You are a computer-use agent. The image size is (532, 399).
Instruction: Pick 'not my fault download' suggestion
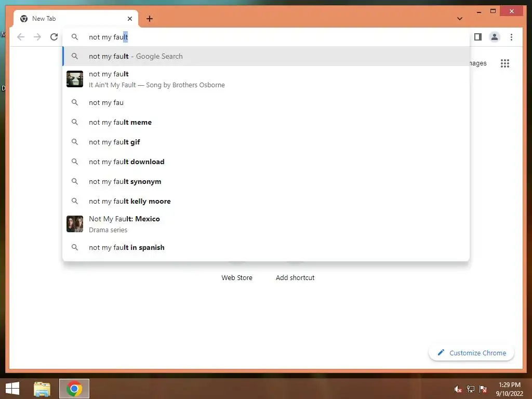[266, 162]
